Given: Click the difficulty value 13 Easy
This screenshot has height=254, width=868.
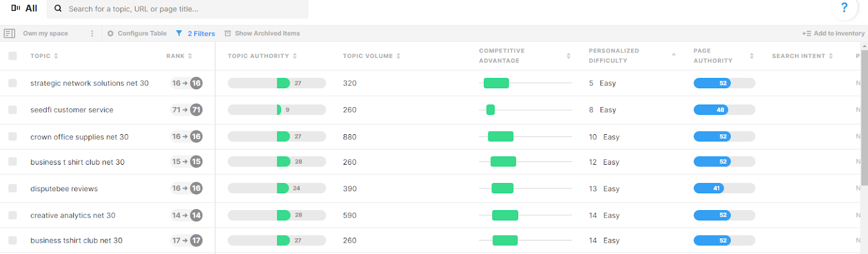Looking at the screenshot, I should click(x=604, y=189).
